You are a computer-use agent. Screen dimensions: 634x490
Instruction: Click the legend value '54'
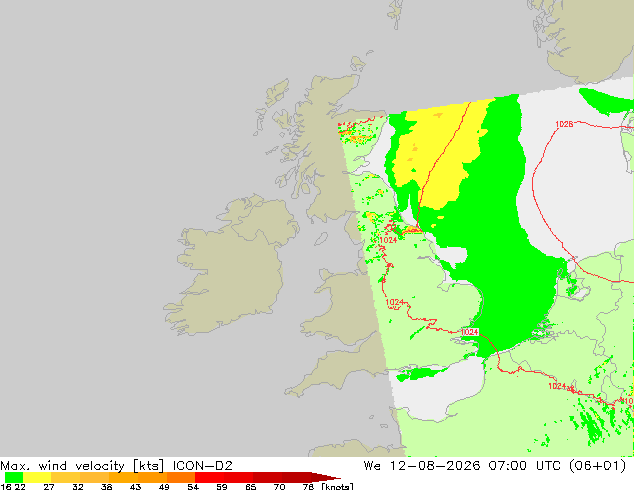[x=193, y=487]
